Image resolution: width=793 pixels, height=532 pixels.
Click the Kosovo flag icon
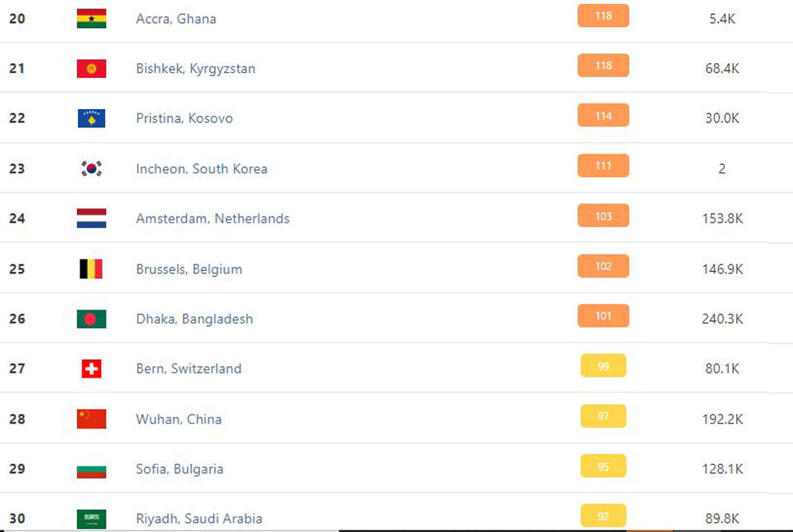(92, 118)
